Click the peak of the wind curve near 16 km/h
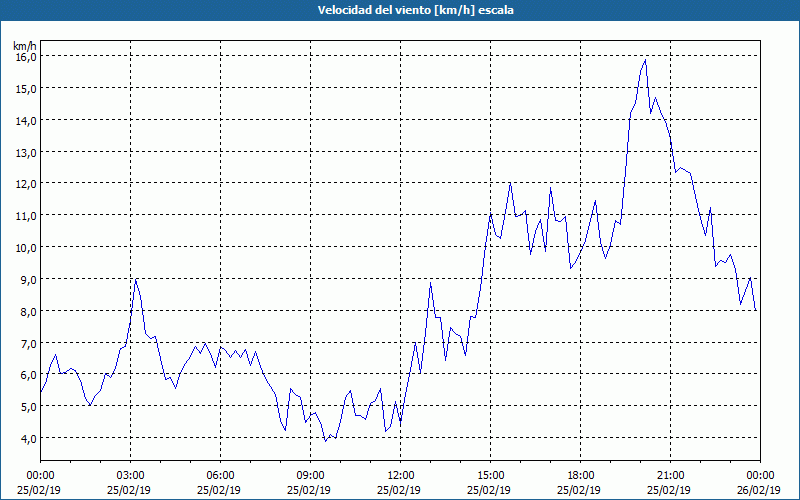 (645, 60)
